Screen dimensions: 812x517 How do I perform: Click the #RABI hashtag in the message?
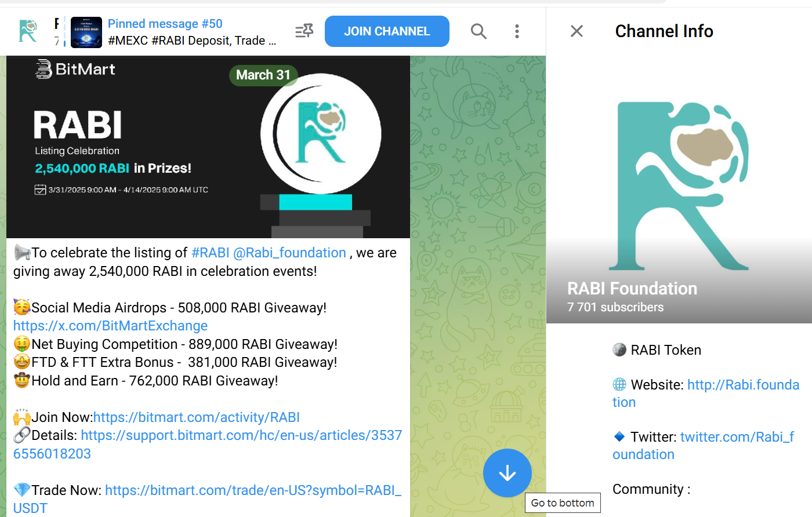click(x=211, y=253)
